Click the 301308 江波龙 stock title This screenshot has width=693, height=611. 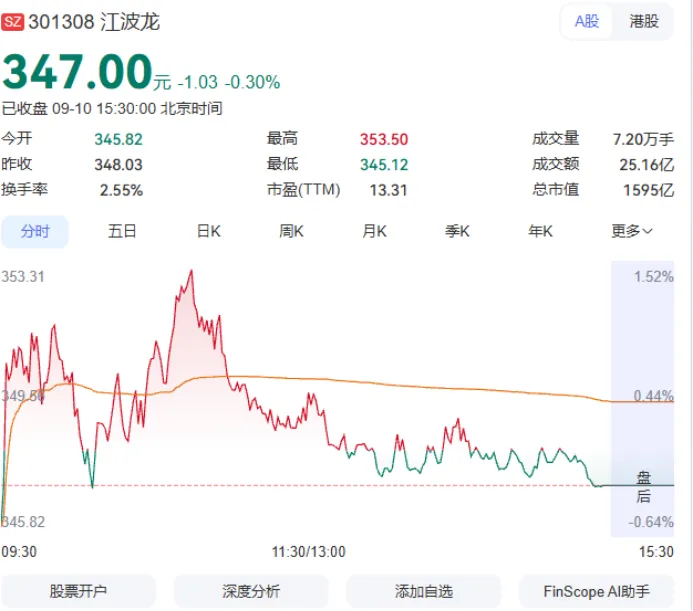pyautogui.click(x=94, y=22)
